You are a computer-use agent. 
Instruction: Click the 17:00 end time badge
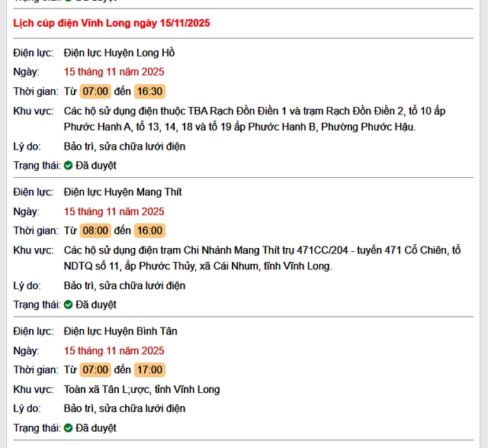click(149, 369)
